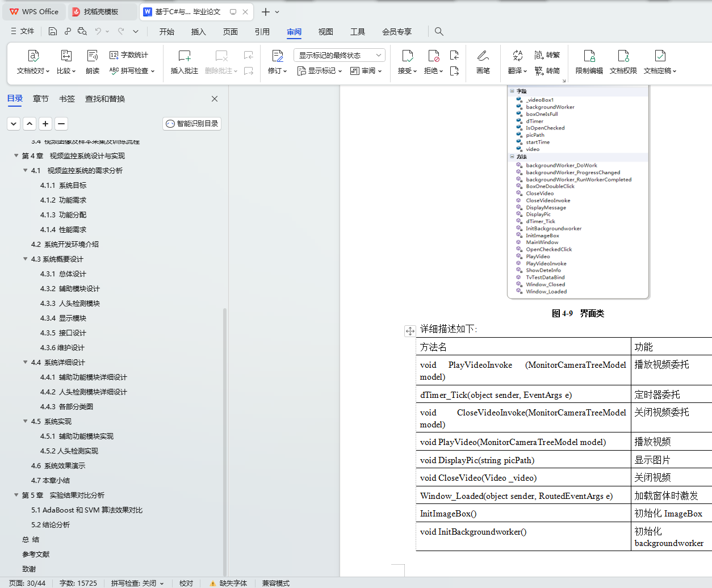Open the 显示标记的最终状态 dropdown
Image resolution: width=712 pixels, height=588 pixels.
(340, 55)
